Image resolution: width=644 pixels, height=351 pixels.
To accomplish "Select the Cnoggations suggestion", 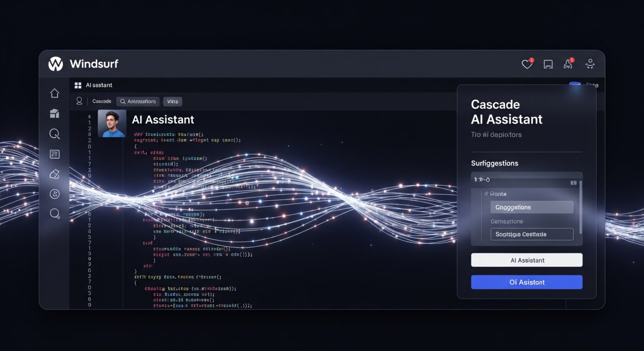I will (x=532, y=207).
